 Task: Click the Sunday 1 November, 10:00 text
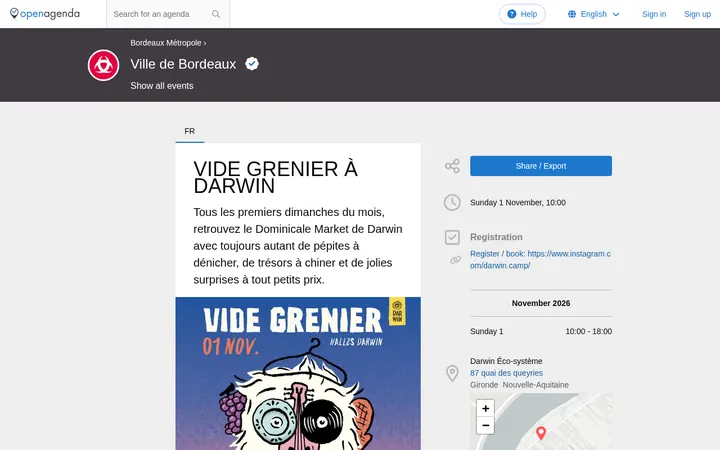click(518, 202)
